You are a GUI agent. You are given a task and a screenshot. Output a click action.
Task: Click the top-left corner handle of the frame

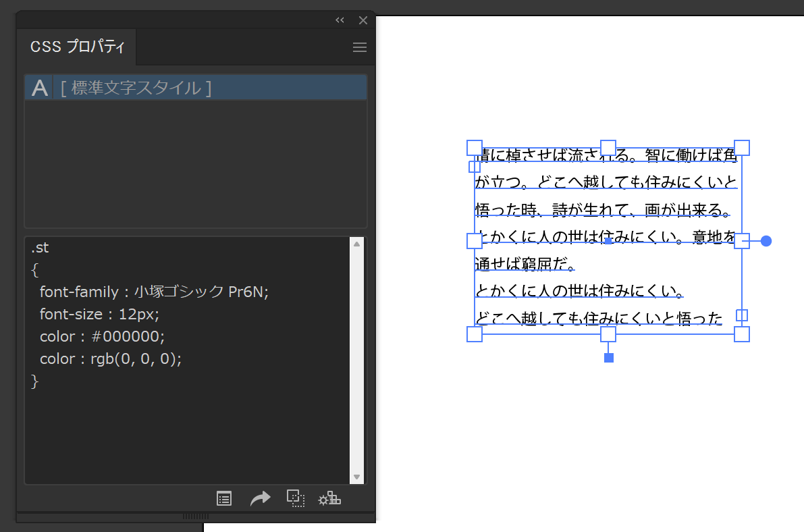475,147
